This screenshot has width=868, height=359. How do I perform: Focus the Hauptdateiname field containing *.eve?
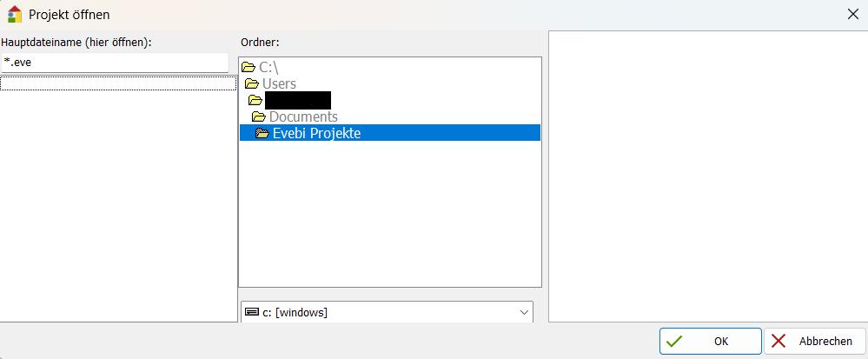pyautogui.click(x=115, y=63)
